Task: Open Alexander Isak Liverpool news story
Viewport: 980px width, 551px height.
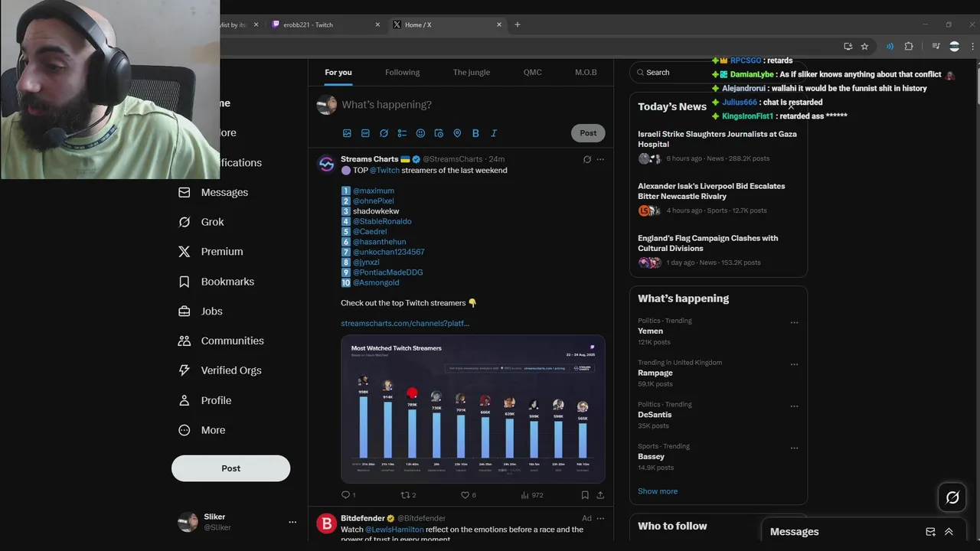Action: coord(718,200)
